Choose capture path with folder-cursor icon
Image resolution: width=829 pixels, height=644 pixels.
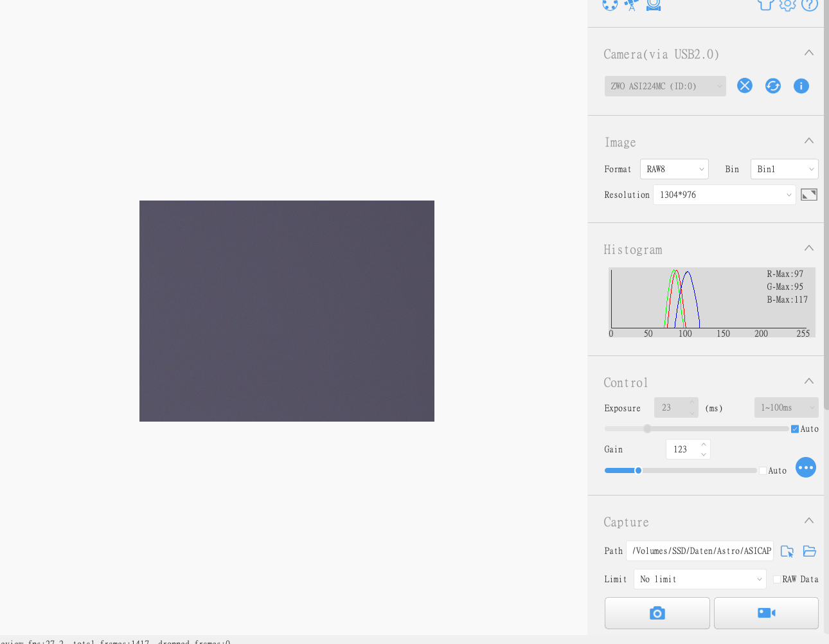pyautogui.click(x=787, y=551)
